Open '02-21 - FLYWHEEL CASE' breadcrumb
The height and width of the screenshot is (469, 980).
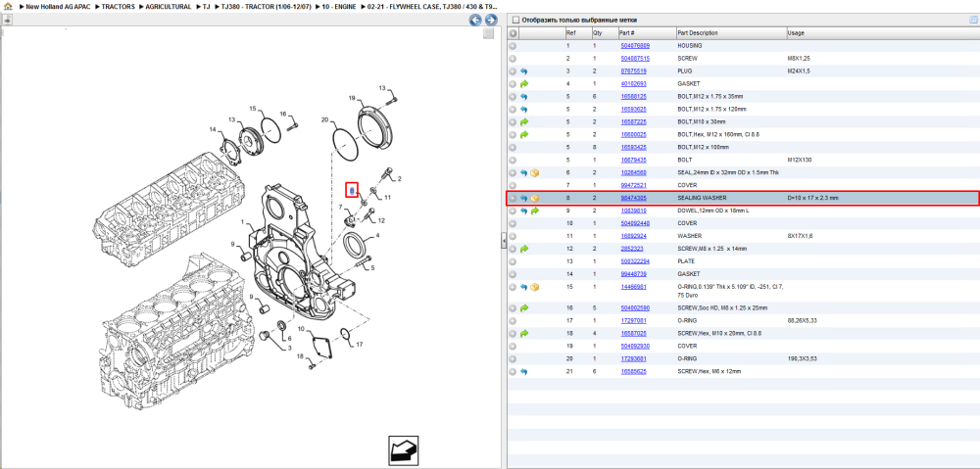click(432, 6)
